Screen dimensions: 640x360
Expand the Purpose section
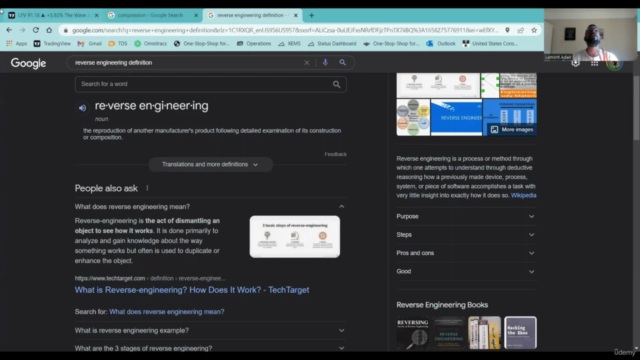[466, 216]
